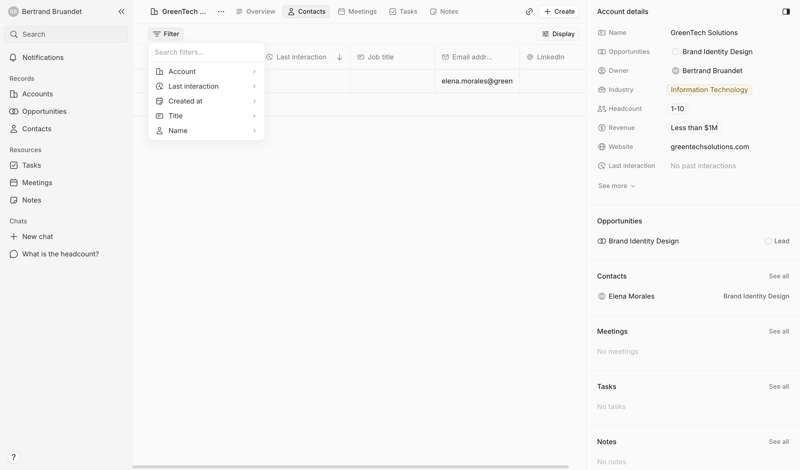Click Brand Identity Design in Opportunities field
The width and height of the screenshot is (800, 470).
click(x=712, y=52)
